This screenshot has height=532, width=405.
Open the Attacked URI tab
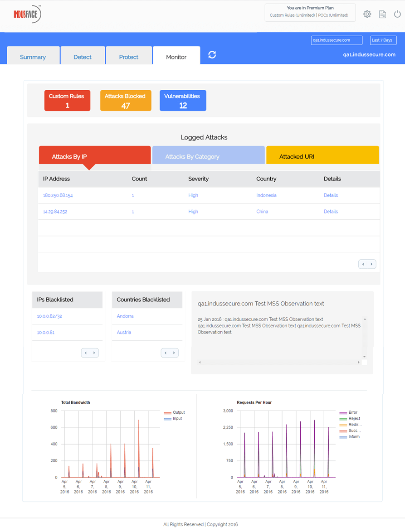pos(322,155)
